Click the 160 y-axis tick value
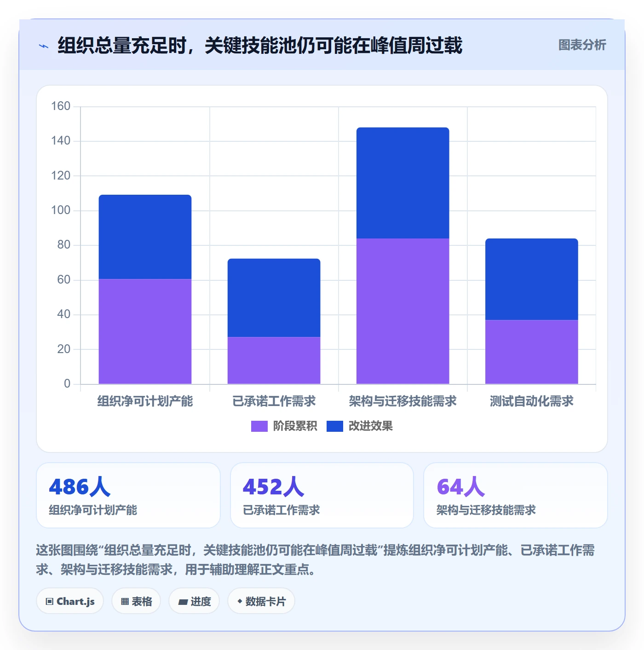 point(61,106)
